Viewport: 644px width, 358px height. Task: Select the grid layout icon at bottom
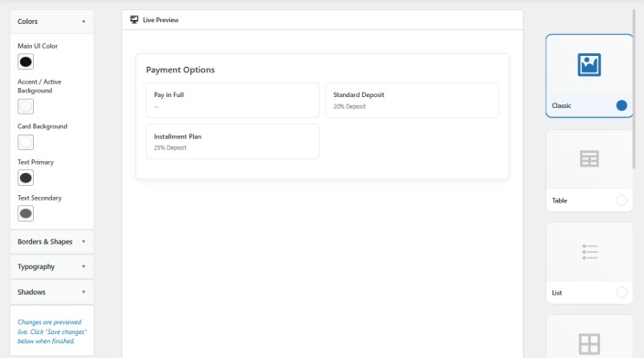tap(589, 344)
